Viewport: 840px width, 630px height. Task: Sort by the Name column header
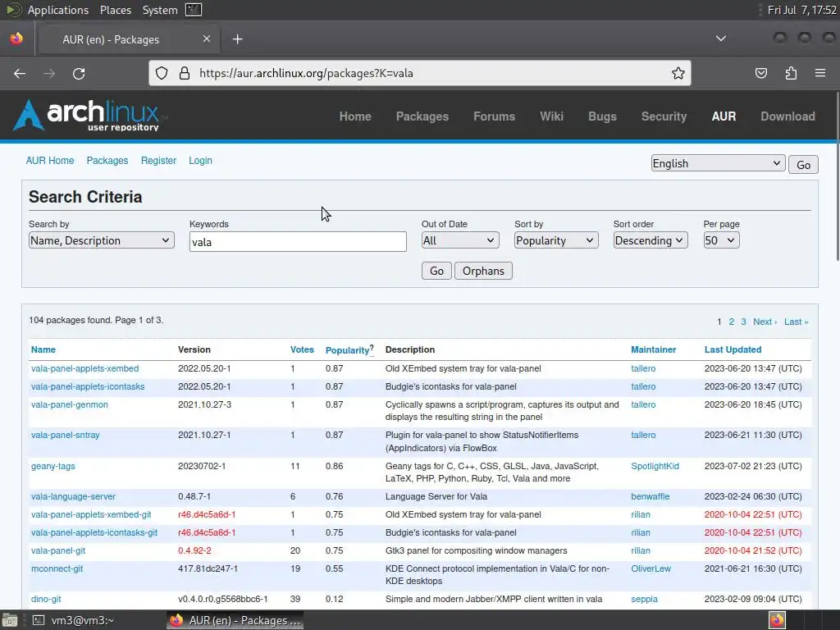[43, 349]
